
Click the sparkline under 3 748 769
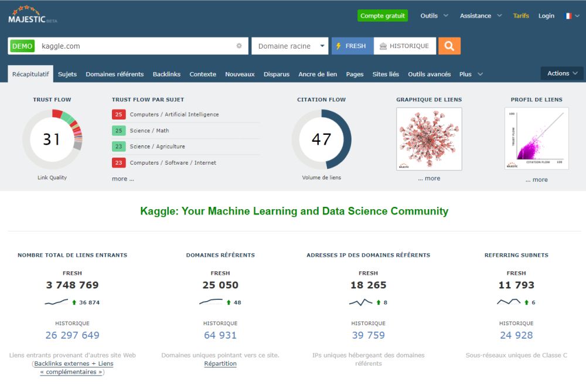tap(56, 302)
